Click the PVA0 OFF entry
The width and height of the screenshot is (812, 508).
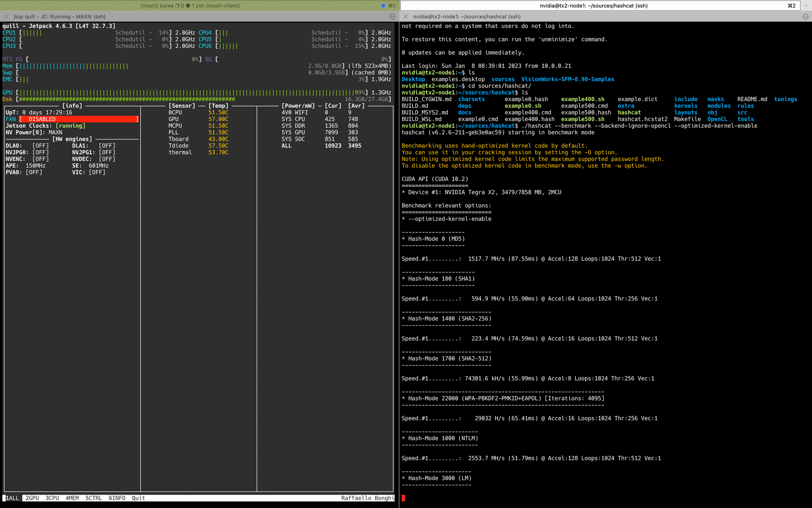pos(24,172)
